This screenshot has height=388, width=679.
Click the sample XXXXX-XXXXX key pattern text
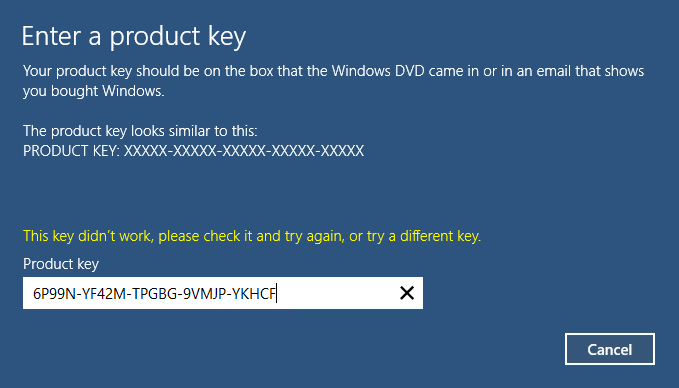click(x=244, y=151)
